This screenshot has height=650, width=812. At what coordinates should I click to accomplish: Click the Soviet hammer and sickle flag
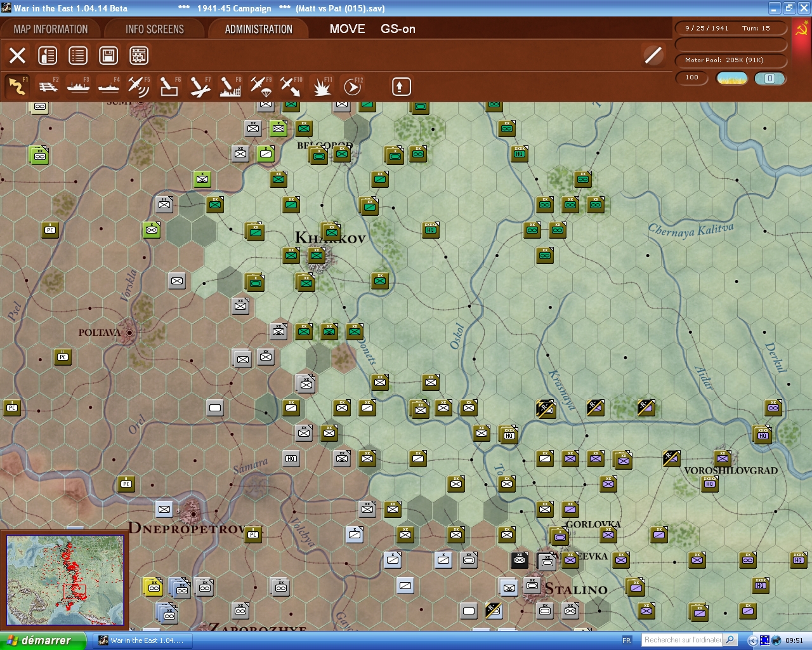tap(802, 29)
